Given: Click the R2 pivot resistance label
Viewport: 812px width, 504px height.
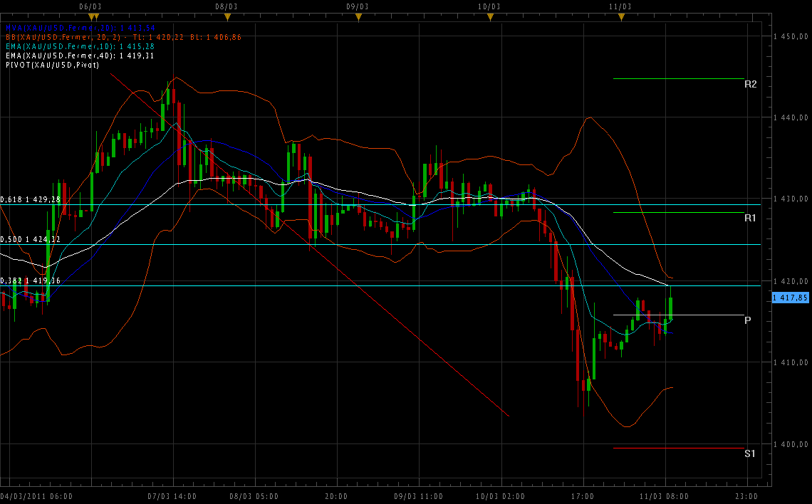Looking at the screenshot, I should click(x=750, y=84).
